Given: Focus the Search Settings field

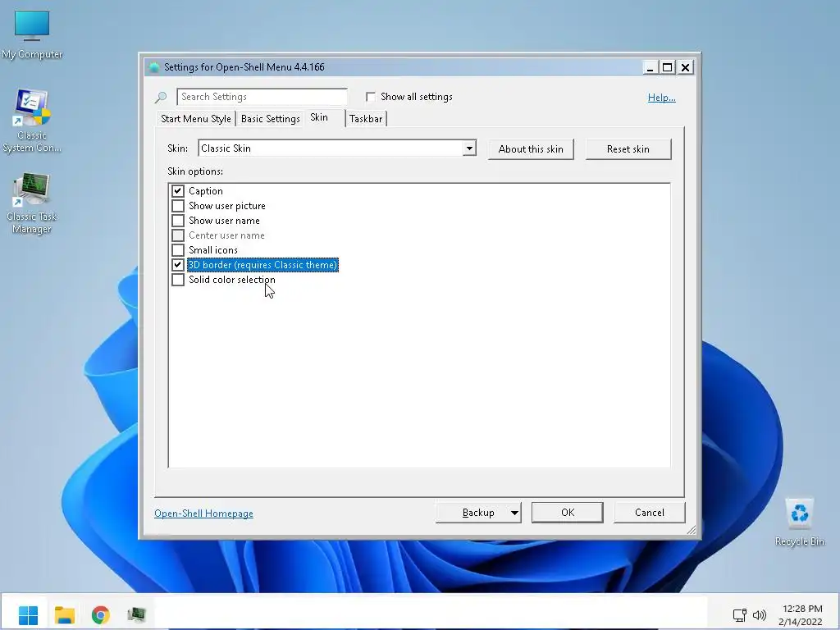Looking at the screenshot, I should 262,97.
